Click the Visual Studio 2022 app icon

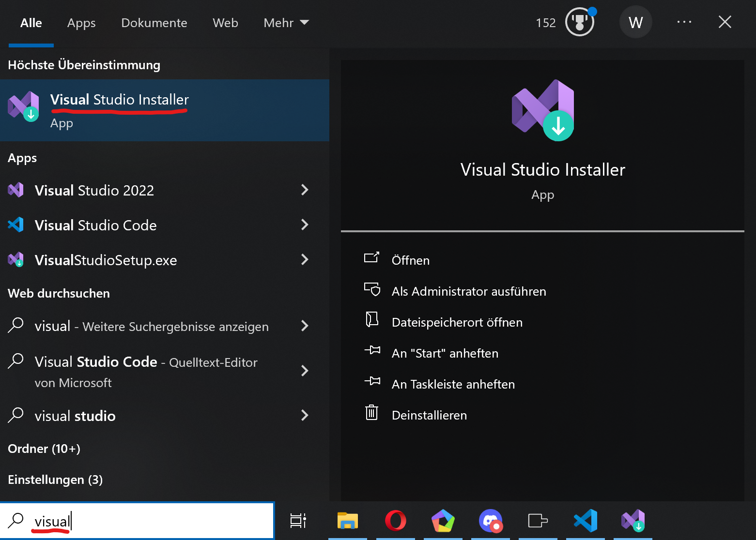click(16, 190)
